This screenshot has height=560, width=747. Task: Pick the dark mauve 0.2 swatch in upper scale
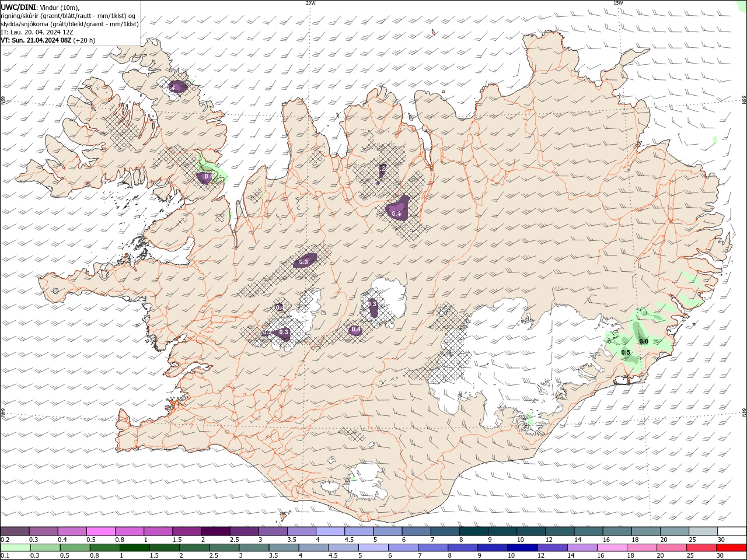click(x=15, y=531)
